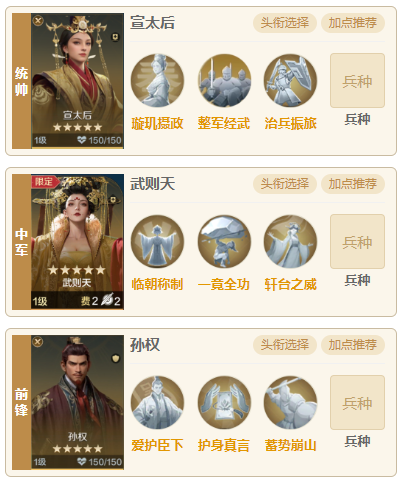The height and width of the screenshot is (480, 400).
Task: Select the 爱护臣下 skill icon
Action: click(157, 403)
